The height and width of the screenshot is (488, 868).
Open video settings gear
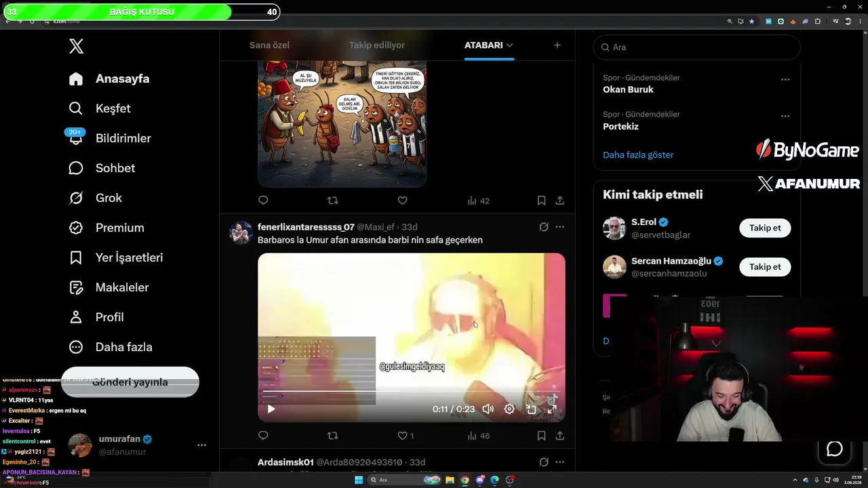pyautogui.click(x=509, y=409)
